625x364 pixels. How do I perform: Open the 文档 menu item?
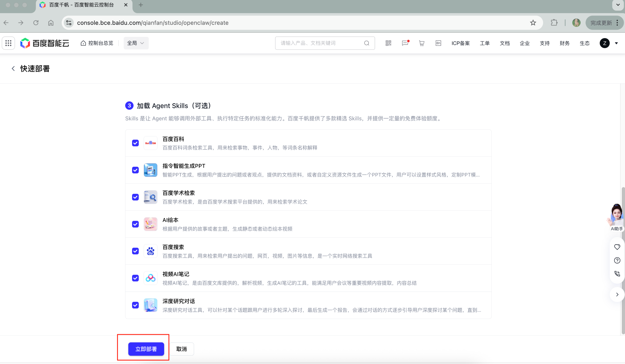click(x=504, y=43)
